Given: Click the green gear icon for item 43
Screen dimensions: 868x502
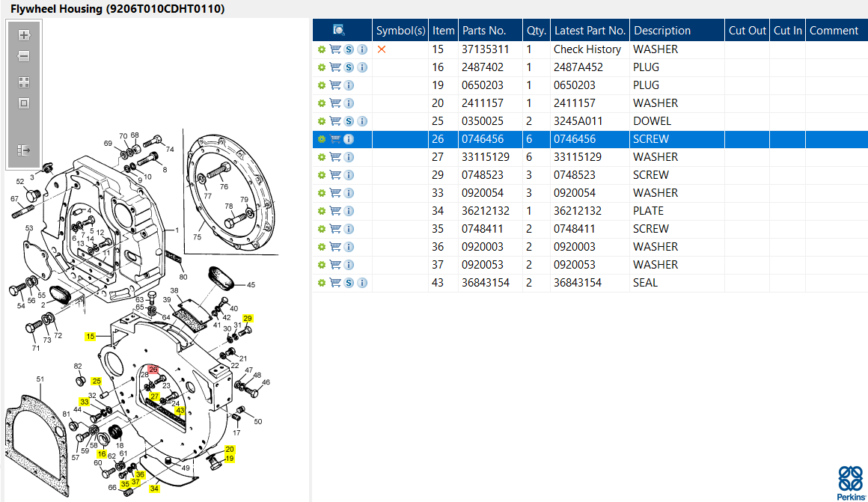Looking at the screenshot, I should (x=322, y=283).
